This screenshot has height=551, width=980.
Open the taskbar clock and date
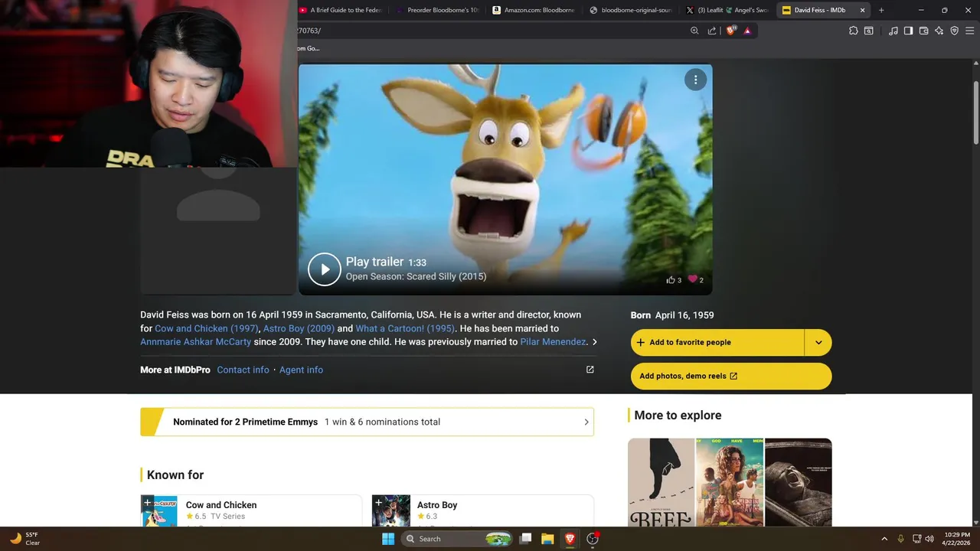coord(957,539)
